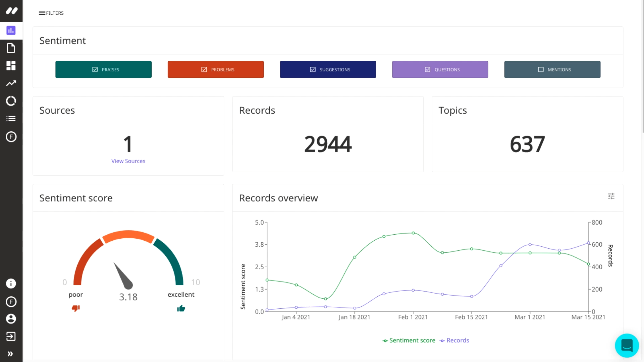
Task: Toggle the SUGGESTIONS sentiment filter
Action: click(x=328, y=69)
